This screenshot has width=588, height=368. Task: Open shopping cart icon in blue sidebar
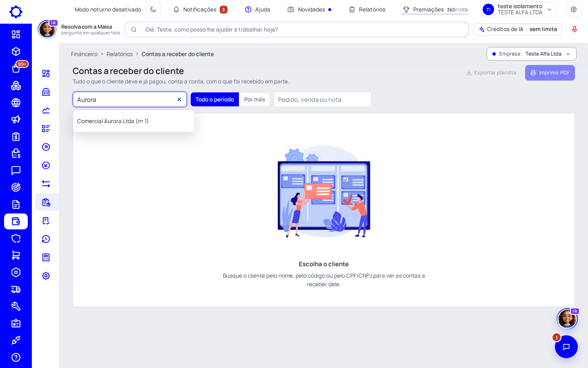pyautogui.click(x=16, y=255)
